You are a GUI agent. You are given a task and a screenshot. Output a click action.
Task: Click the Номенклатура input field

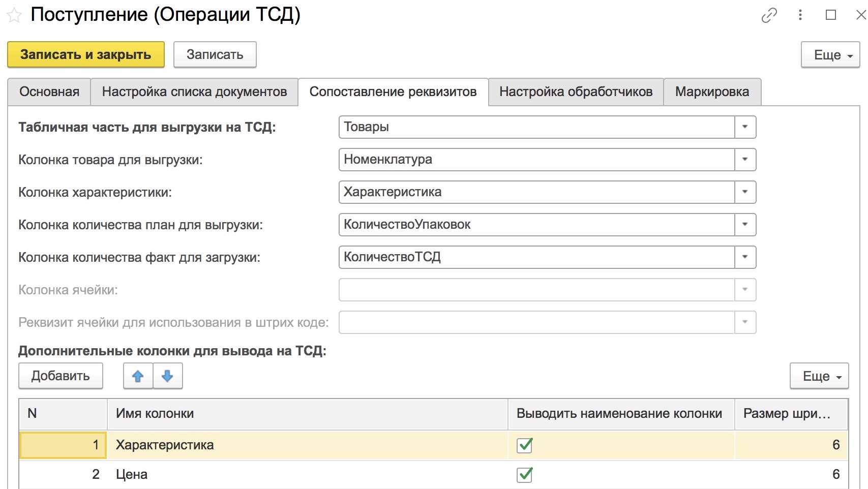536,160
